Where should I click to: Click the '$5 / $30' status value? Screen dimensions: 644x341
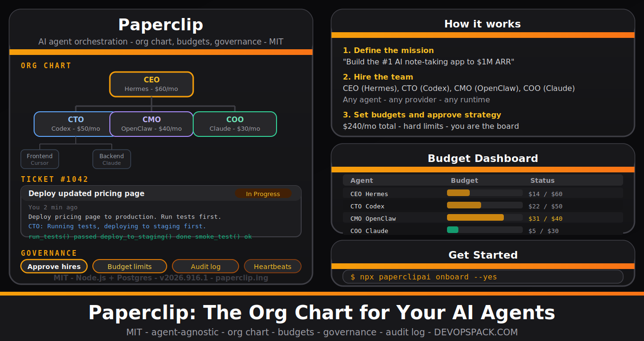point(544,231)
